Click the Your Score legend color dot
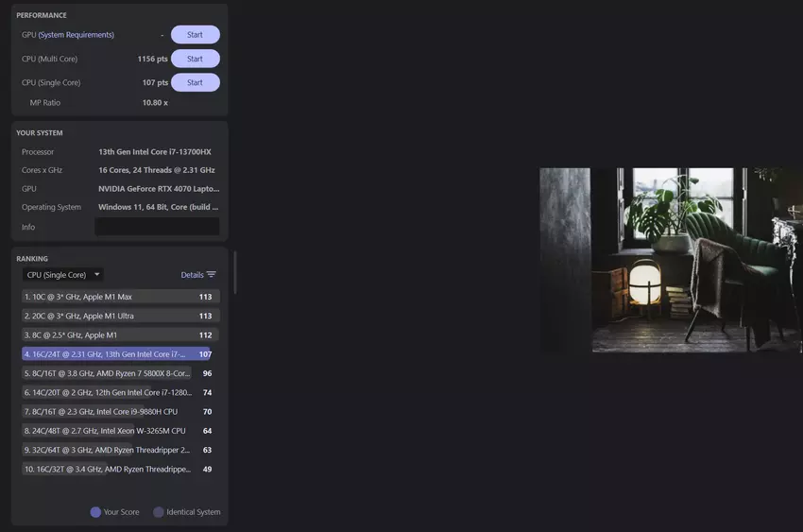 (95, 512)
